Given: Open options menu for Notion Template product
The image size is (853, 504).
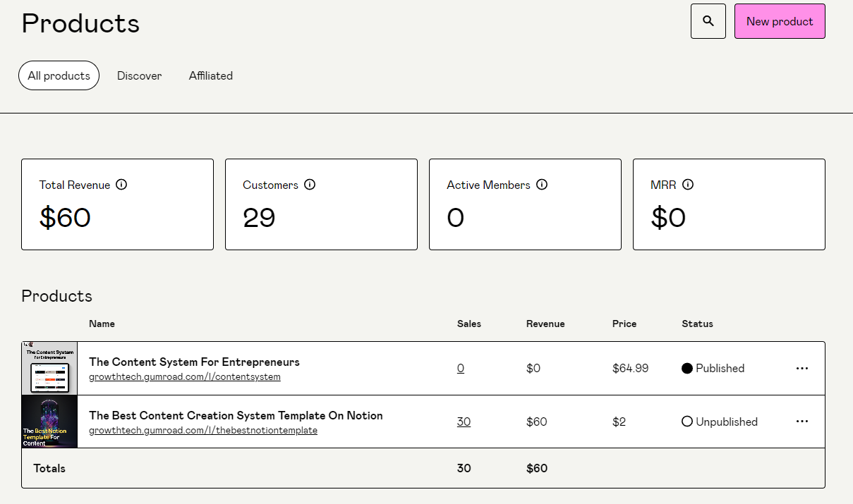Looking at the screenshot, I should [801, 422].
